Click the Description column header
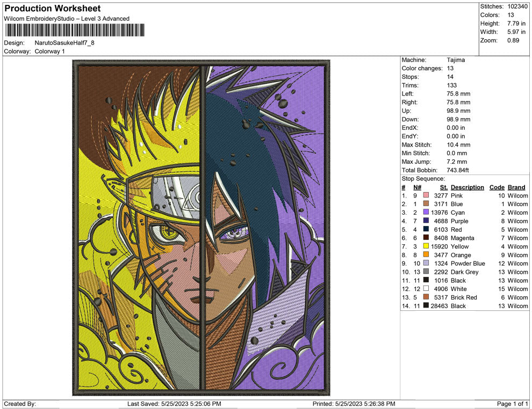Viewport: 532px width, 409px height. 468,187
